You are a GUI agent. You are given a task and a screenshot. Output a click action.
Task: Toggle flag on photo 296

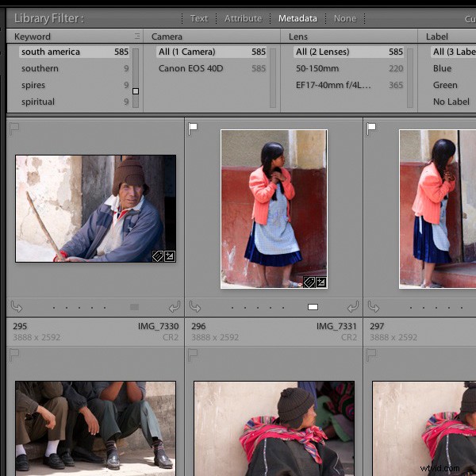[x=193, y=129]
